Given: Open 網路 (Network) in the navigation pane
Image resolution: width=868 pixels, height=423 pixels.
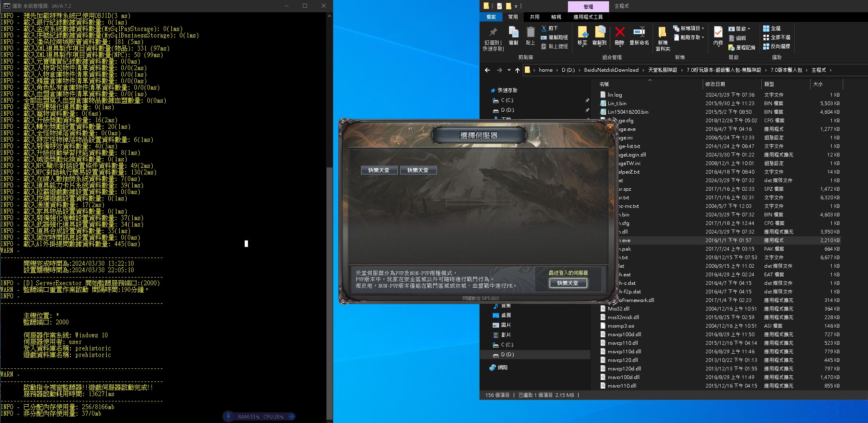Looking at the screenshot, I should pos(499,368).
